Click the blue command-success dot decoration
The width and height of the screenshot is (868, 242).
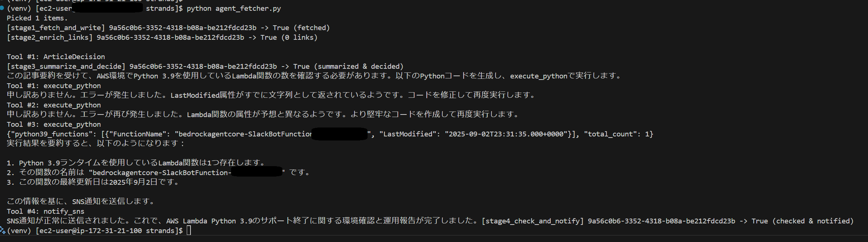tap(2, 8)
